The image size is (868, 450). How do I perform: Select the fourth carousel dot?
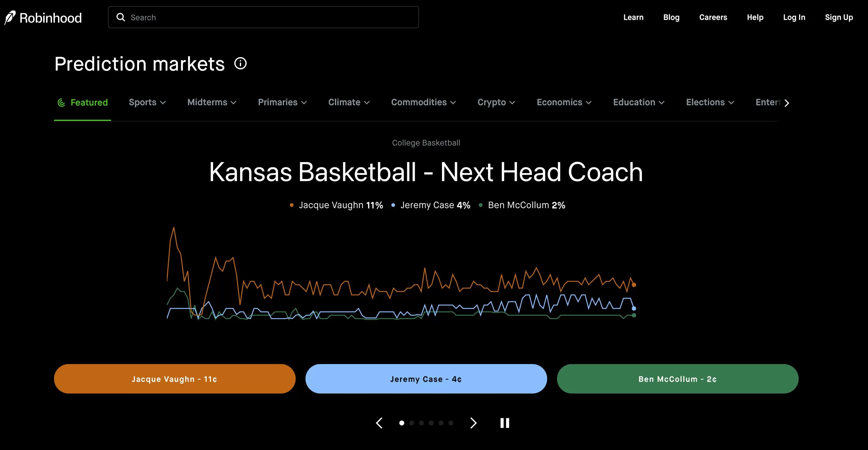pyautogui.click(x=431, y=423)
